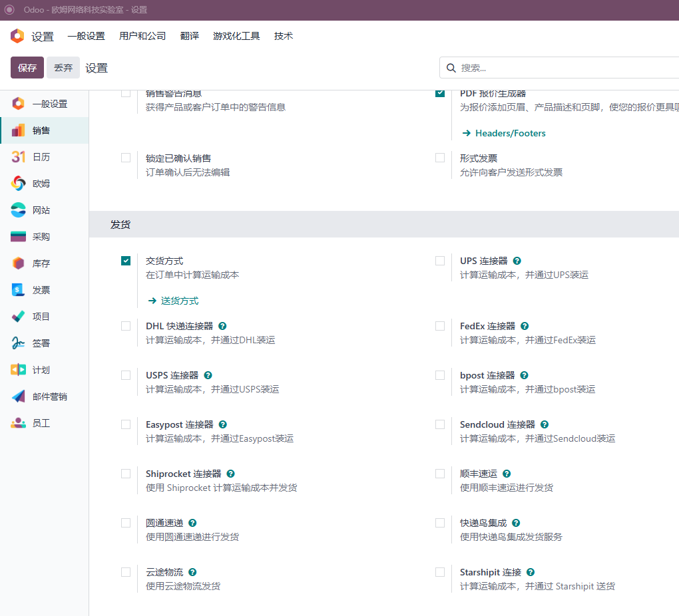Open the 用户和公司 menu
Screen dimensions: 679x616
click(142, 36)
